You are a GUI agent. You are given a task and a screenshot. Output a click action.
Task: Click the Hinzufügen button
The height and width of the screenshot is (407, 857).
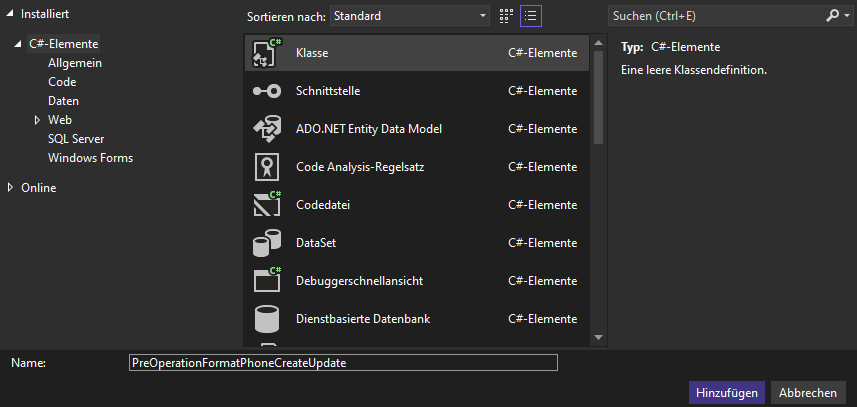727,393
